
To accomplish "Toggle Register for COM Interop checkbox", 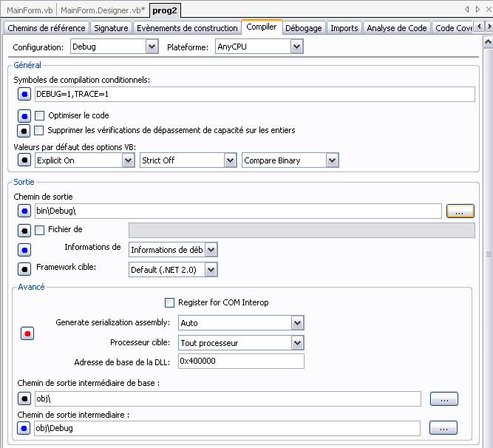I will pyautogui.click(x=169, y=302).
